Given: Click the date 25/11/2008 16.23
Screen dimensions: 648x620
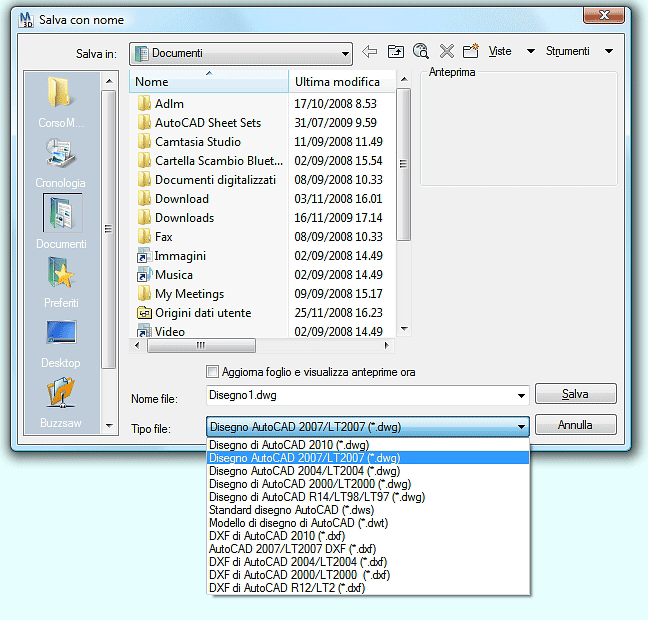Looking at the screenshot, I should coord(338,312).
